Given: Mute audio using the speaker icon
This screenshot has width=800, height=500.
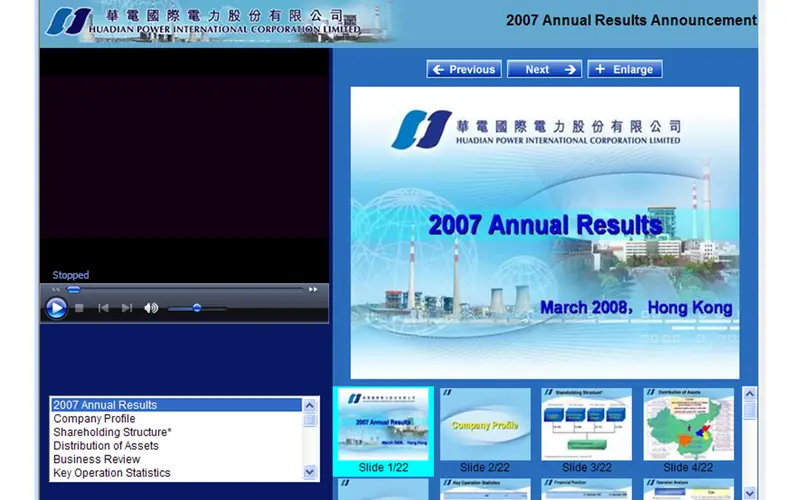Looking at the screenshot, I should (151, 308).
